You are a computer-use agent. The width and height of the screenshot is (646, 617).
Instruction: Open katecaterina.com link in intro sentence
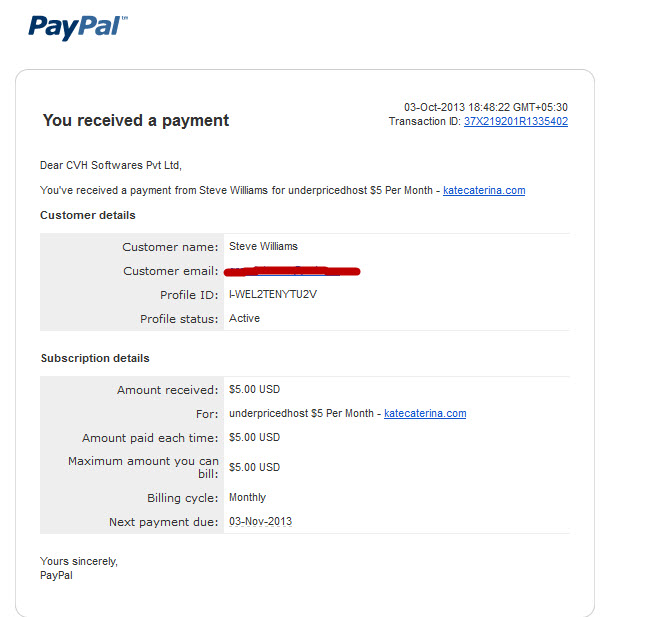pyautogui.click(x=484, y=190)
